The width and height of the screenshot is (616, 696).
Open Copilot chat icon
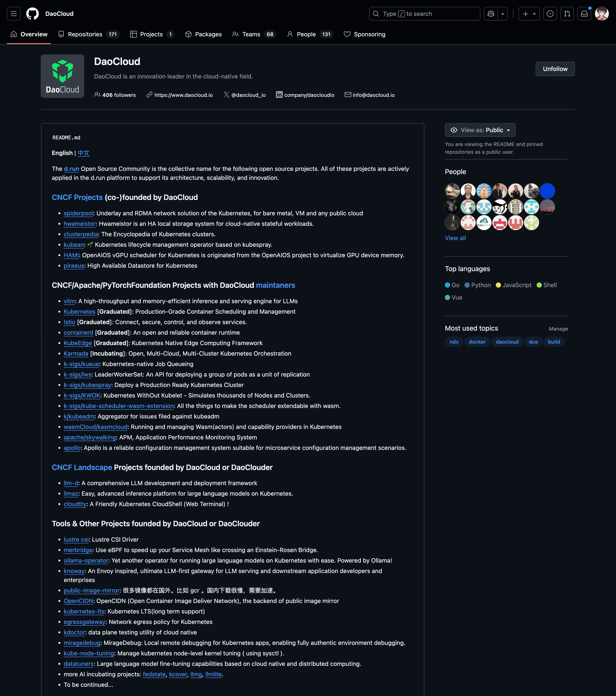point(491,14)
